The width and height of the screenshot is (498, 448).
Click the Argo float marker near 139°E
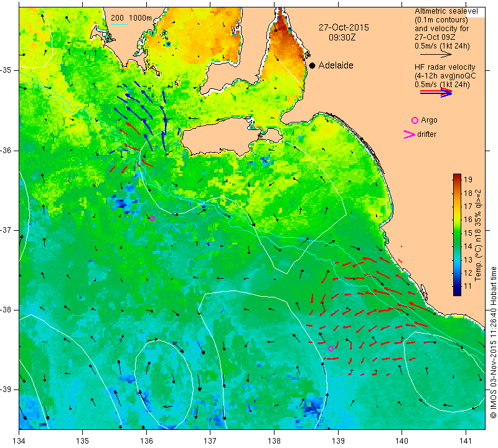[x=331, y=348]
